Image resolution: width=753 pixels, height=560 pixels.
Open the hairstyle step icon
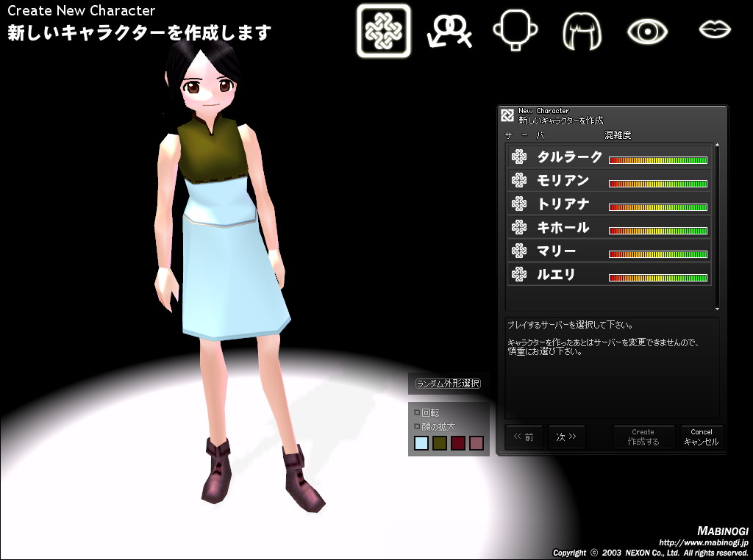point(582,31)
